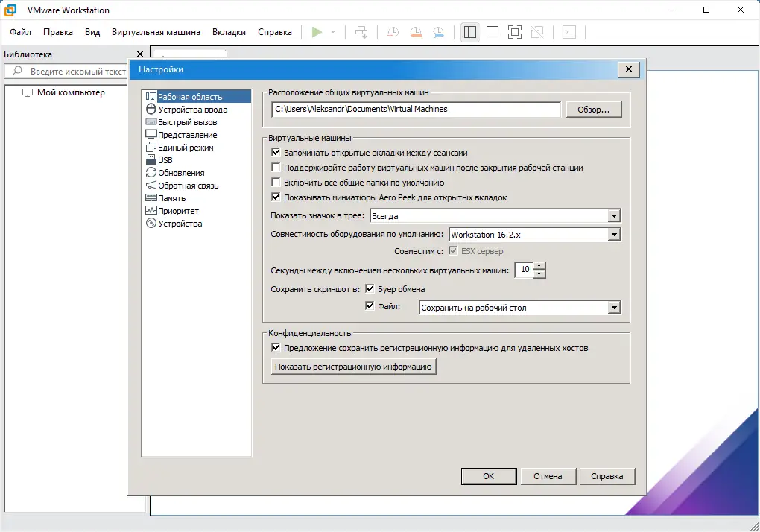Decrease seconds between VM power-ons spinner
The height and width of the screenshot is (532, 760).
(x=539, y=274)
